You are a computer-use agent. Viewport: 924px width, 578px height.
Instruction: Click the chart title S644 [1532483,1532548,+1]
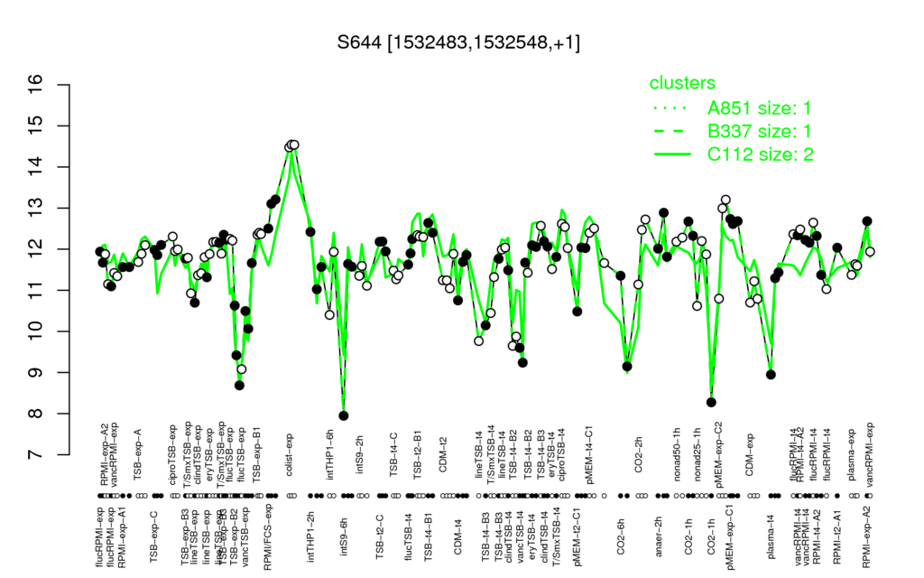point(457,42)
